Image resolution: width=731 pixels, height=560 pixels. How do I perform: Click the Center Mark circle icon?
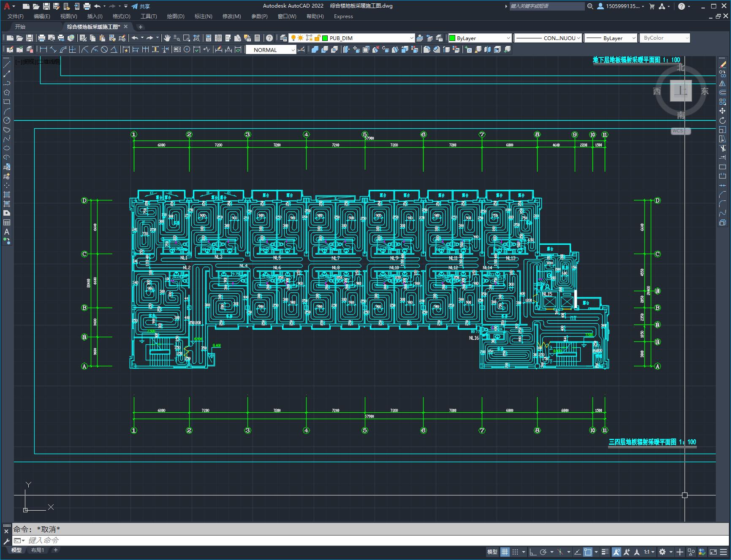pos(187,50)
